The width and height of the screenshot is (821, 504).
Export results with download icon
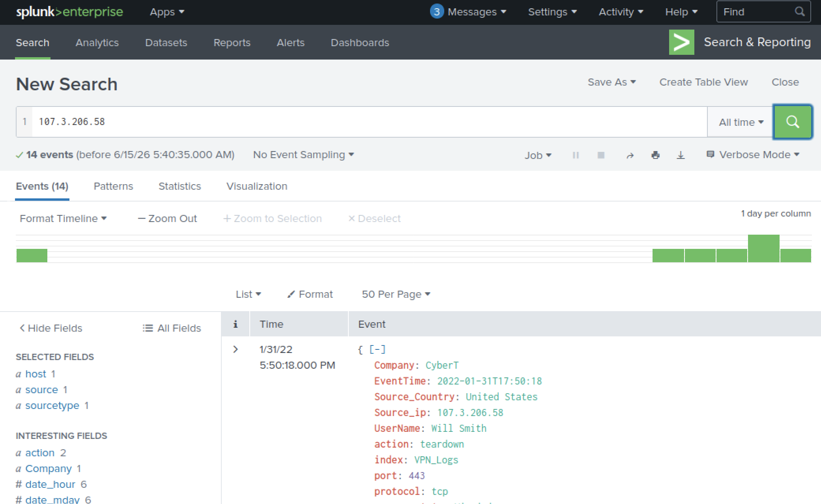click(681, 155)
